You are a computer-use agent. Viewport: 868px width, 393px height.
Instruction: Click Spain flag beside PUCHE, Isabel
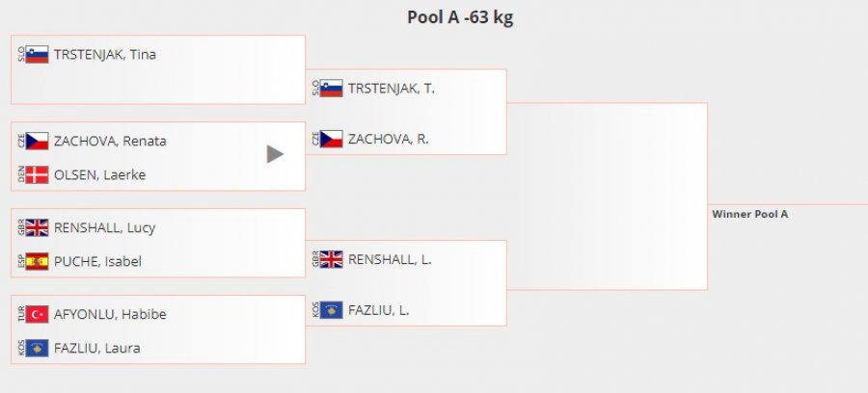(x=37, y=261)
